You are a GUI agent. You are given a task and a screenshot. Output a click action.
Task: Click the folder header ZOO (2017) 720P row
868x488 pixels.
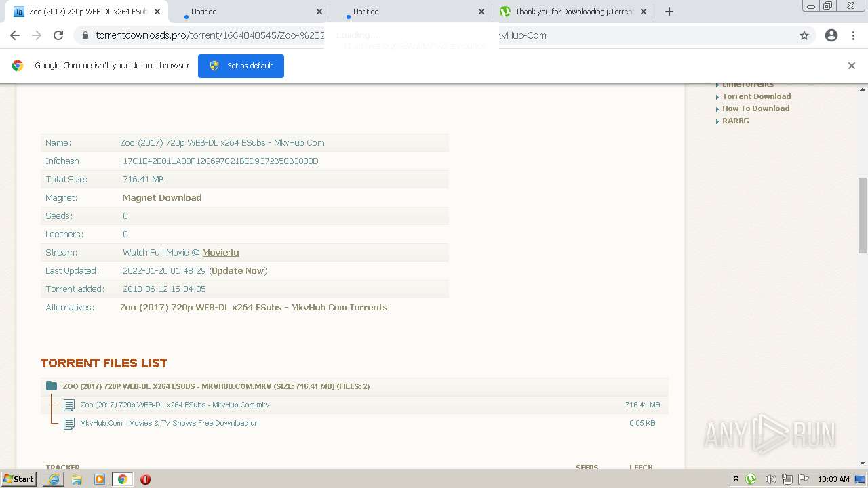355,386
